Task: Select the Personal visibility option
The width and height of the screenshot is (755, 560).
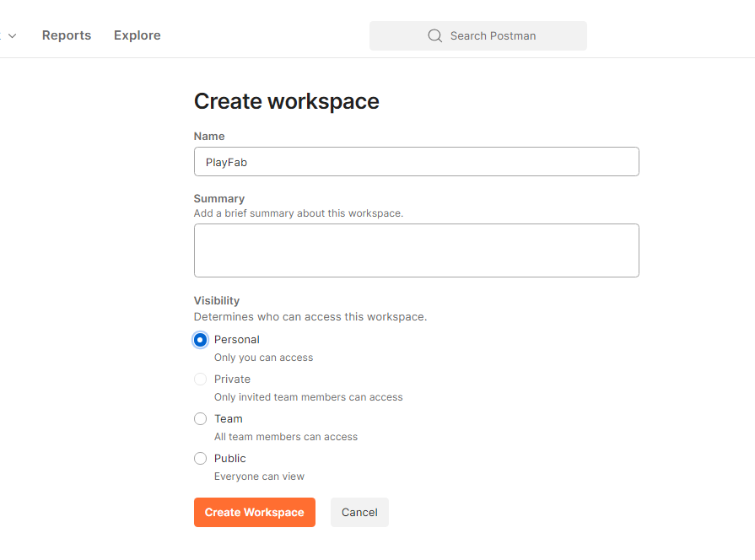Action: point(200,339)
